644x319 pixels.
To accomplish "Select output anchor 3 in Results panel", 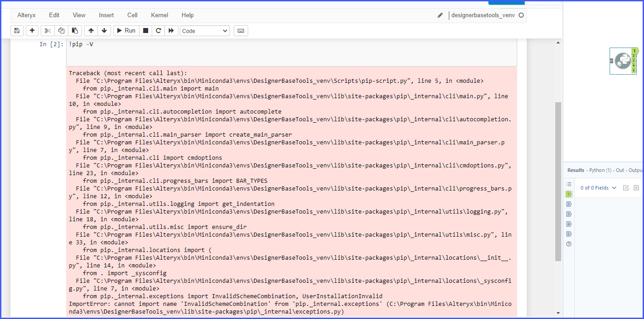I will click(569, 214).
